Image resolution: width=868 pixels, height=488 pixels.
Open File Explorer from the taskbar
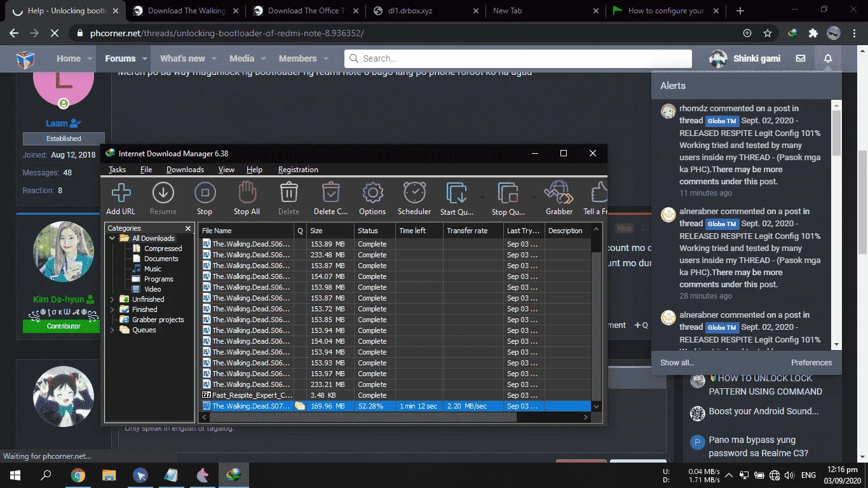click(x=109, y=475)
